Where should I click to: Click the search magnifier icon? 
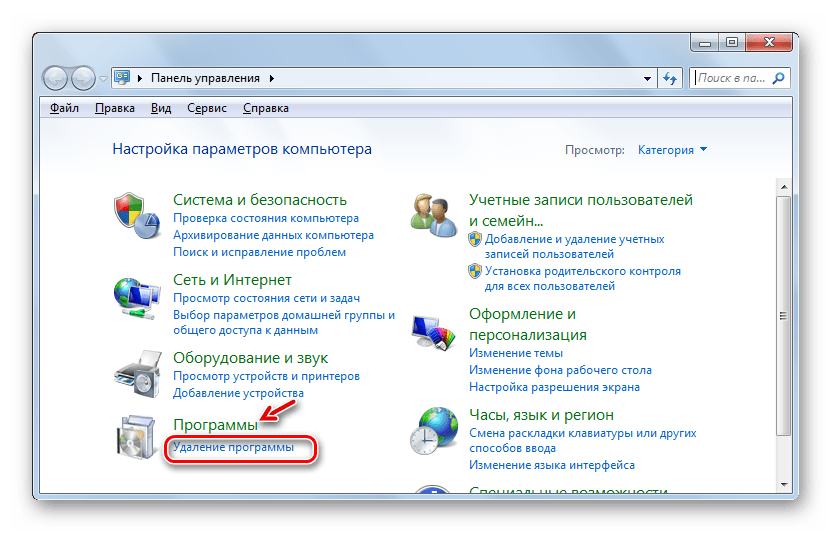point(778,79)
